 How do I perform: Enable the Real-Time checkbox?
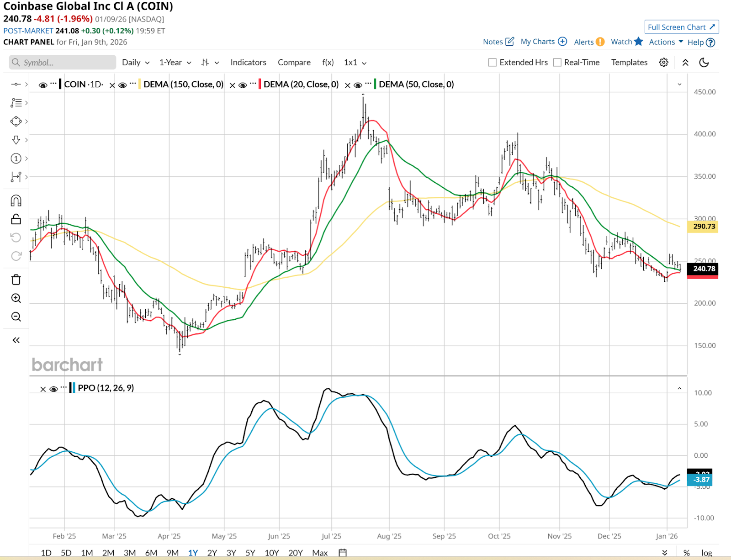click(557, 63)
